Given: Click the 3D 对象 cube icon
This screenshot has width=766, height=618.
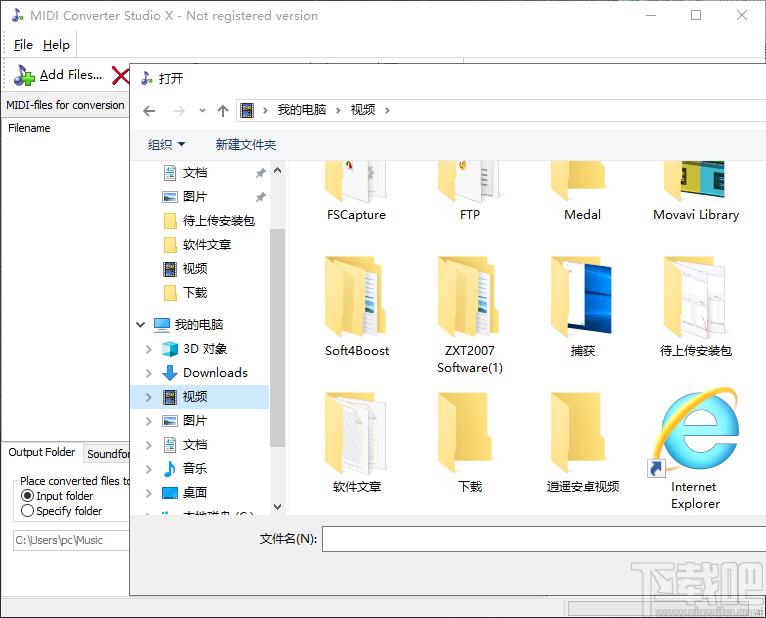Looking at the screenshot, I should click(x=170, y=349).
